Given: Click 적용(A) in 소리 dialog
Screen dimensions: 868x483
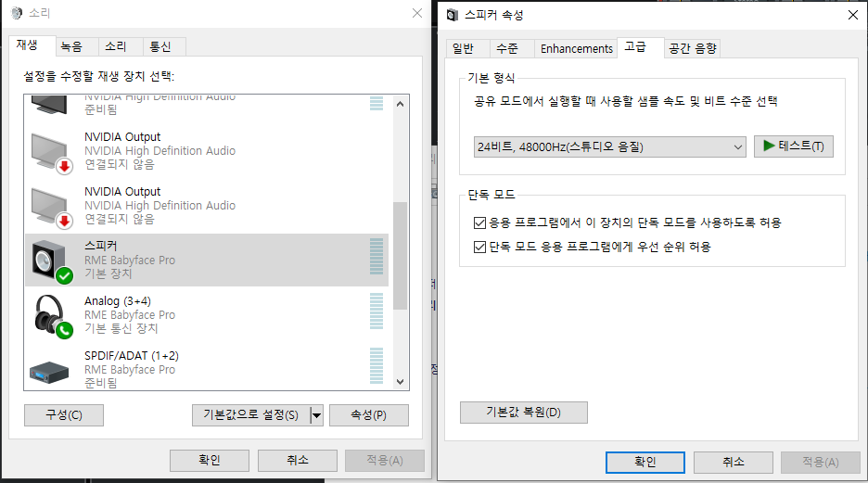Looking at the screenshot, I should click(385, 461).
